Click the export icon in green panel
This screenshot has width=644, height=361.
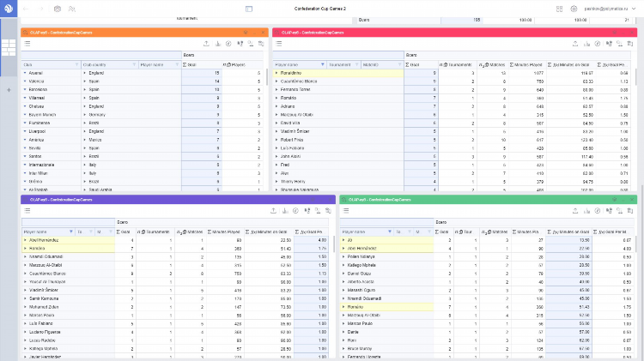coord(575,210)
